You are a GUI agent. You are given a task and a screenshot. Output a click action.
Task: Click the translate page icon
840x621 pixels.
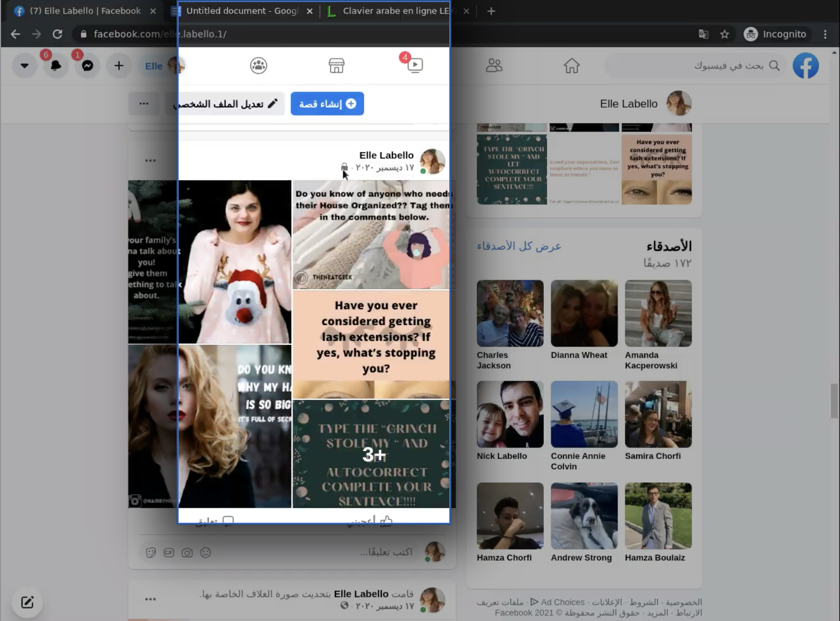704,34
